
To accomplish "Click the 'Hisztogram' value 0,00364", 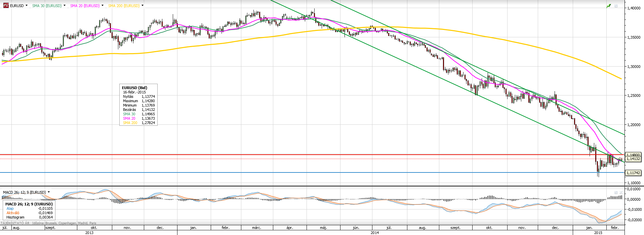I will pos(46,217).
